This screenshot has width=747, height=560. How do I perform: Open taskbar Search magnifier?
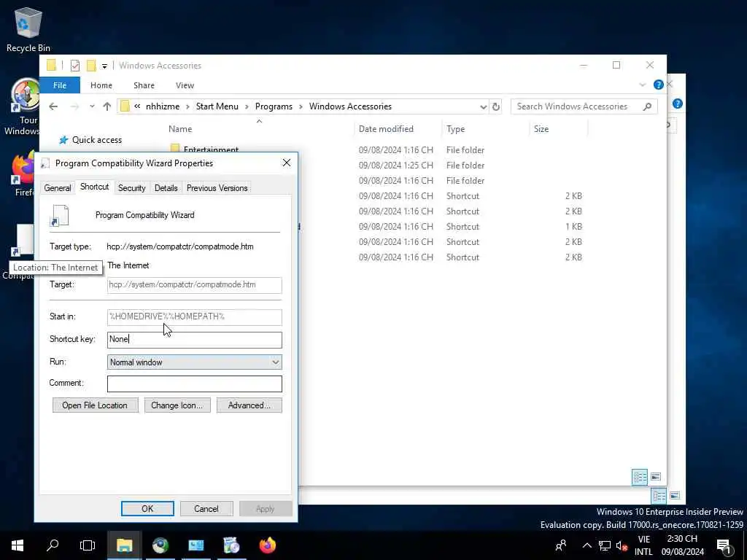[x=53, y=545]
